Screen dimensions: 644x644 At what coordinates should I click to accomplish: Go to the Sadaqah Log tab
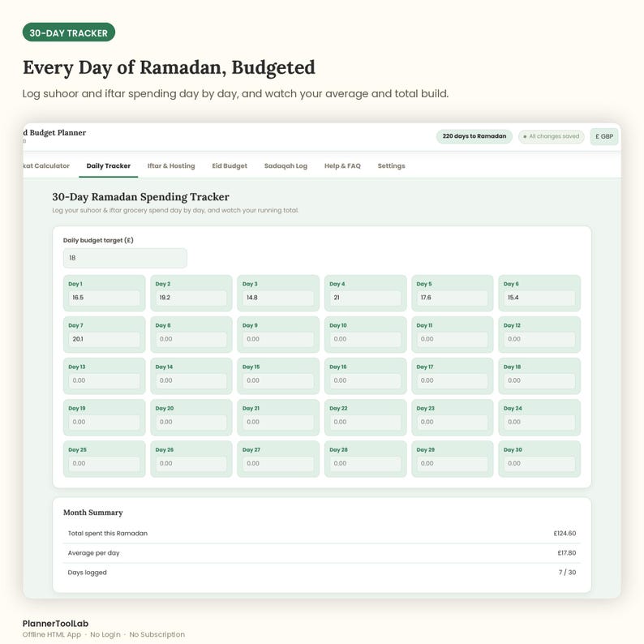286,166
